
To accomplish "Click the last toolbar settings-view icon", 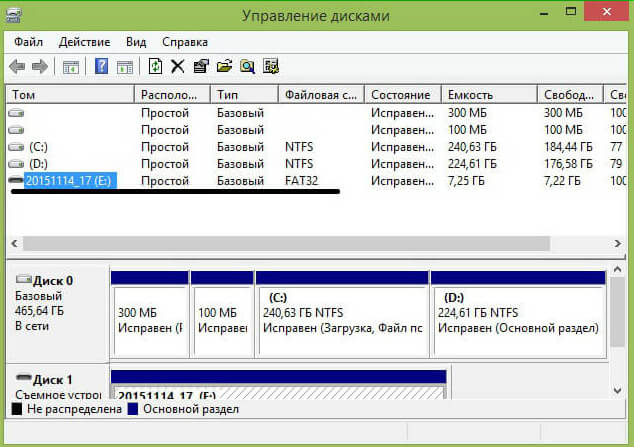I will [x=271, y=66].
